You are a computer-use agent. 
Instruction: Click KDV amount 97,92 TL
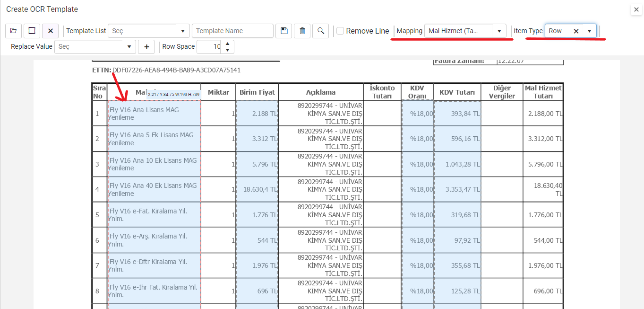tap(467, 240)
